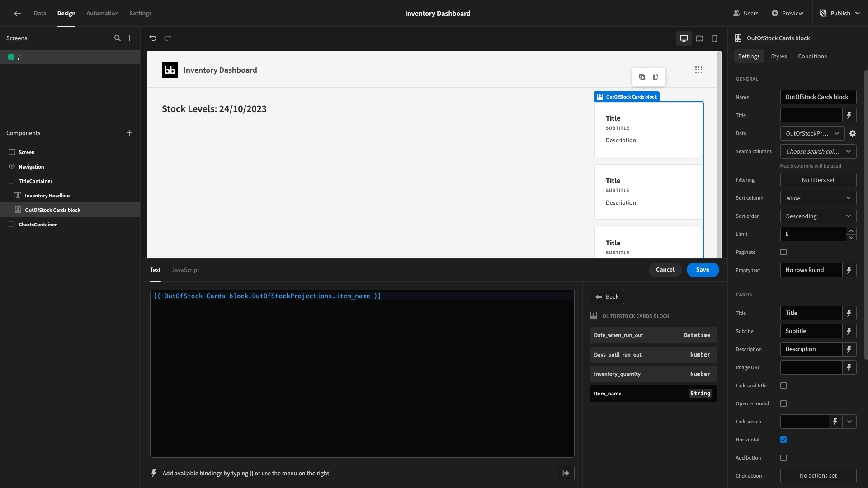
Task: Search screens with magnifier icon
Action: [118, 38]
